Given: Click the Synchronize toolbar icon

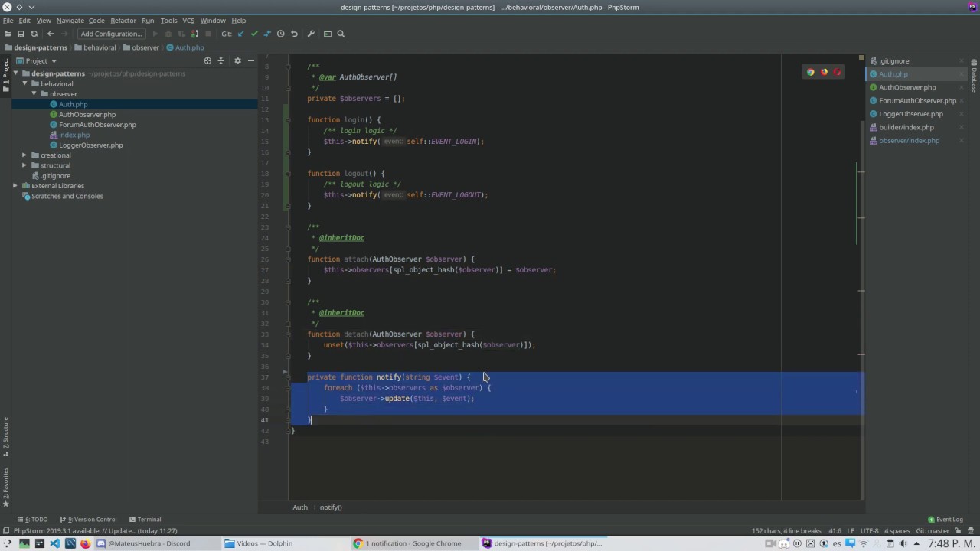Looking at the screenshot, I should [34, 34].
